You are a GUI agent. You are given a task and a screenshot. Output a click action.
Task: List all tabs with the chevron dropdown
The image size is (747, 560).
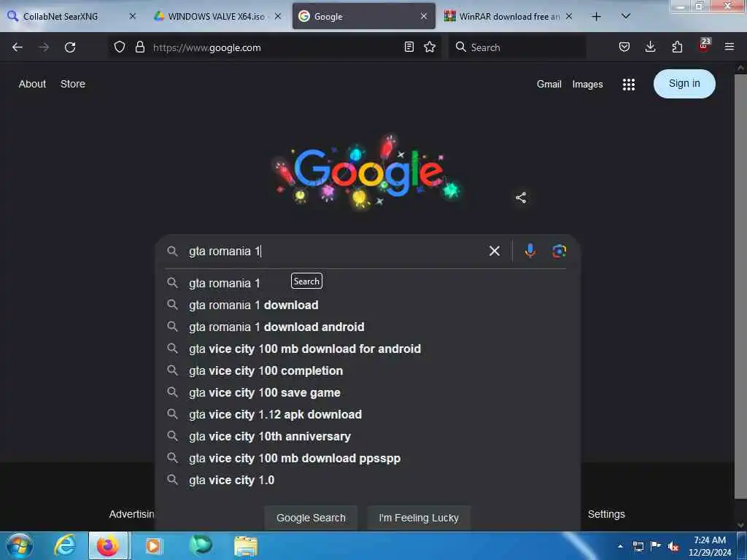pyautogui.click(x=626, y=17)
